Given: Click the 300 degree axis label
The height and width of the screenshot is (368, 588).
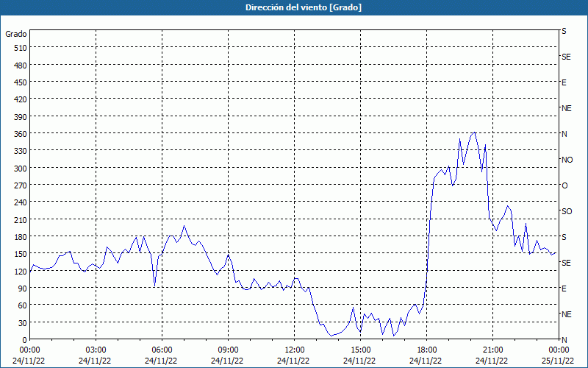Looking at the screenshot, I should 21,169.
